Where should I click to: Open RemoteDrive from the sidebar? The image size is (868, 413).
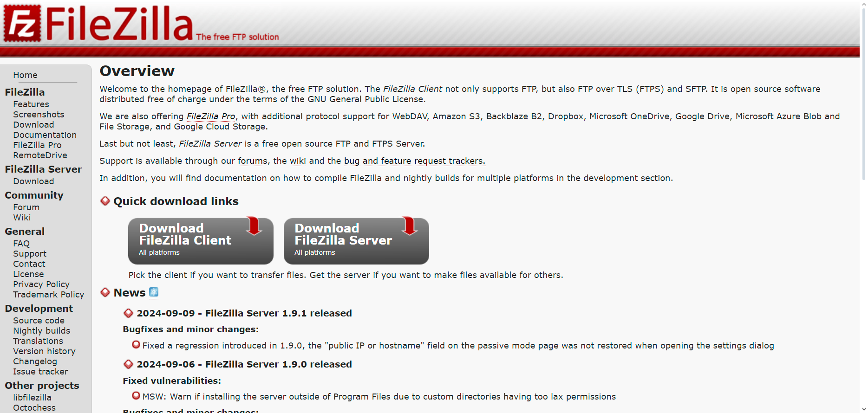pos(40,155)
